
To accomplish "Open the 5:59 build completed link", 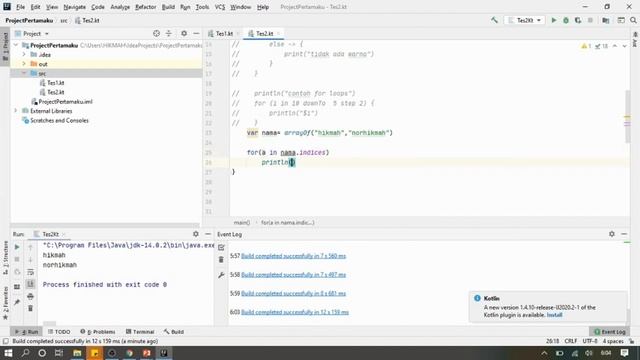I will 293,293.
